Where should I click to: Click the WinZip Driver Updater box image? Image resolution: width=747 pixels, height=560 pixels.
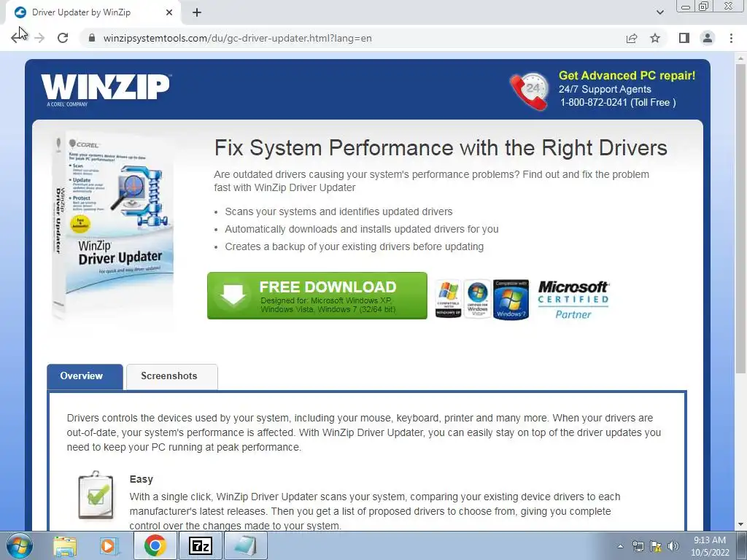113,226
